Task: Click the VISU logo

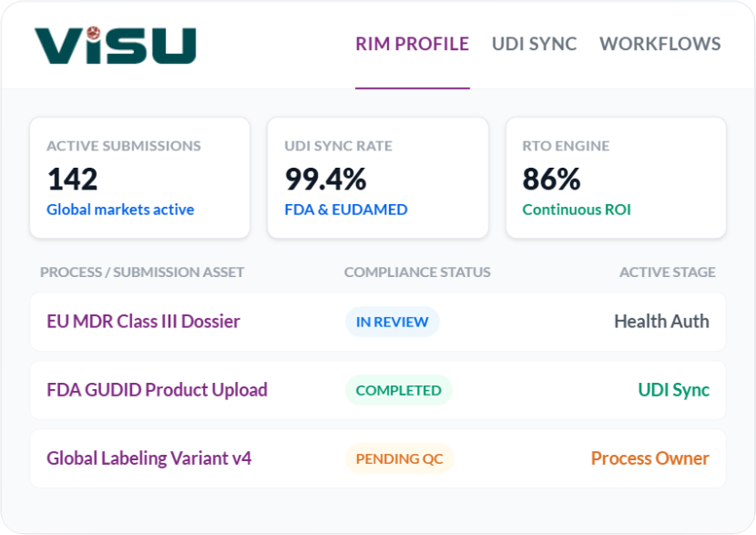Action: (116, 45)
